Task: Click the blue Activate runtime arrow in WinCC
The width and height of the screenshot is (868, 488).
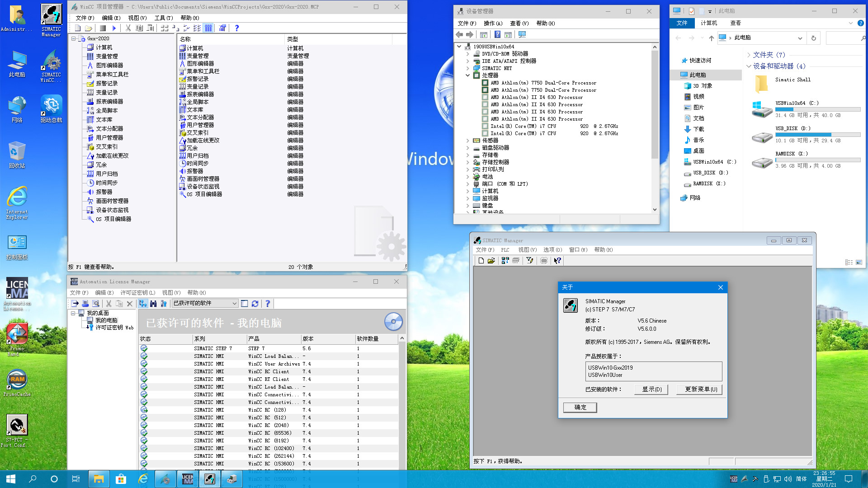Action: point(114,28)
